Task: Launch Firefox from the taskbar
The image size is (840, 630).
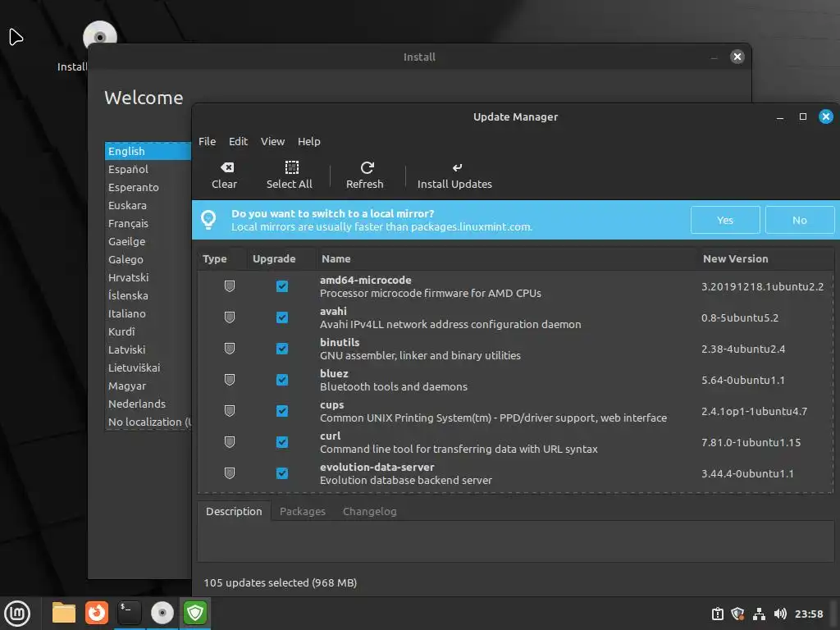Action: [x=97, y=613]
